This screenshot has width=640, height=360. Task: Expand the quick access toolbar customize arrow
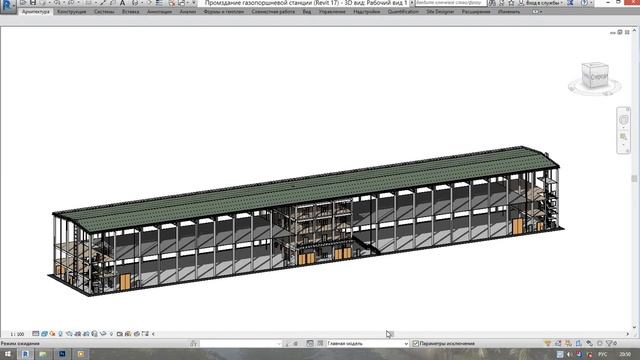click(x=194, y=3)
